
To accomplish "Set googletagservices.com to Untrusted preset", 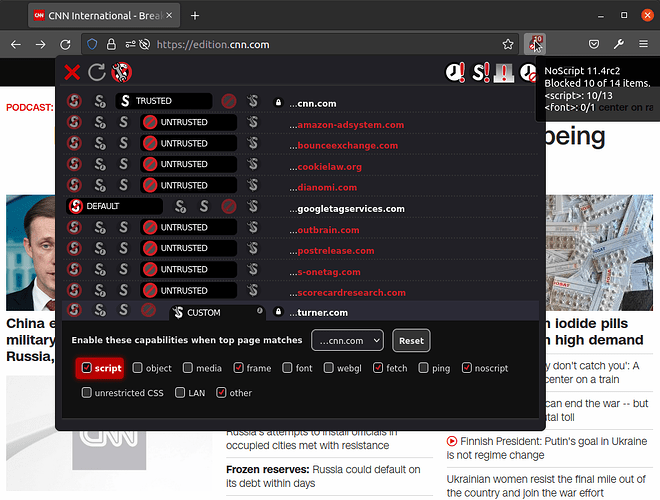I will click(229, 208).
